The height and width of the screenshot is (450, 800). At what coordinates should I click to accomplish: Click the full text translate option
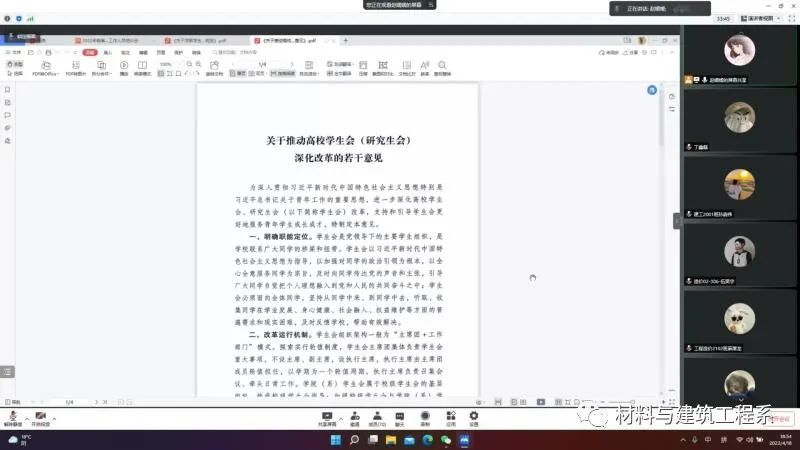(339, 73)
